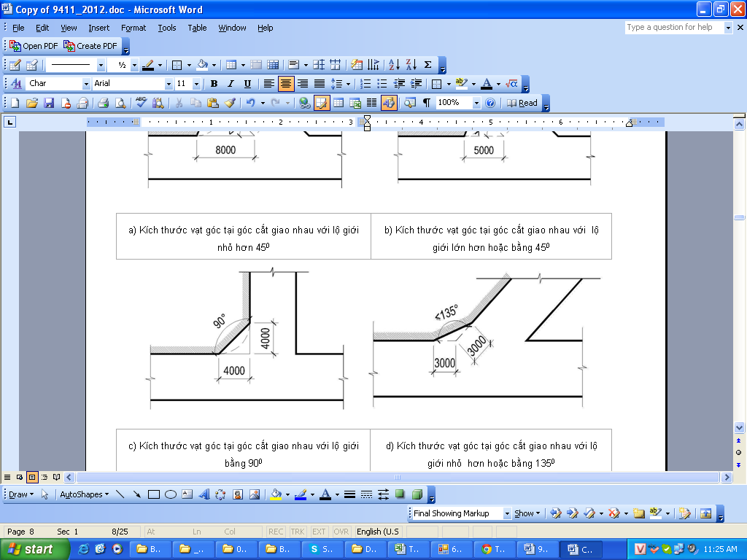Click the Numbering list icon
The width and height of the screenshot is (747, 560).
[x=365, y=84]
